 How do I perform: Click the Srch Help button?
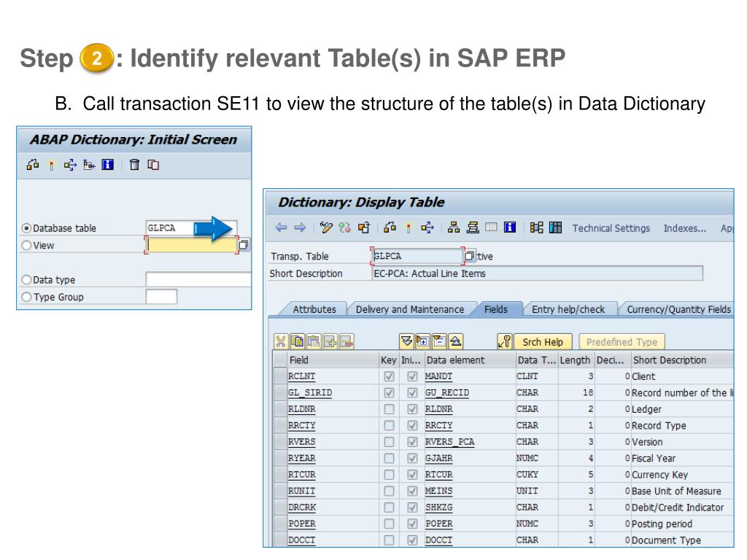[x=543, y=342]
